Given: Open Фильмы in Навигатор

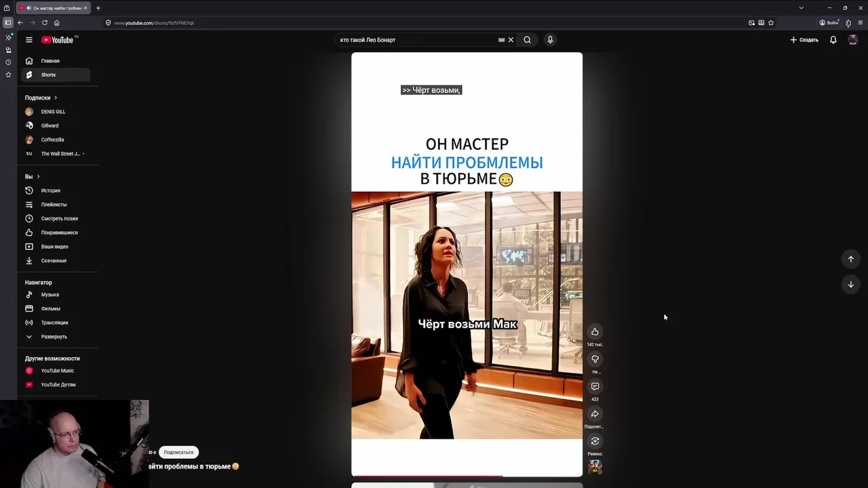Looking at the screenshot, I should pyautogui.click(x=57, y=308).
